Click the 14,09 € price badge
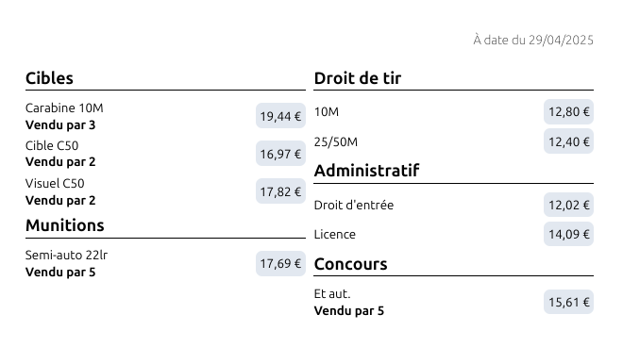 tap(568, 234)
